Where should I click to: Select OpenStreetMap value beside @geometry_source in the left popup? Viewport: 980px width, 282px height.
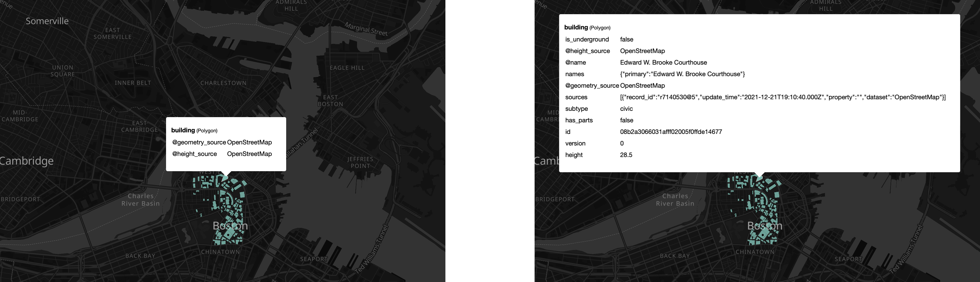coord(249,142)
